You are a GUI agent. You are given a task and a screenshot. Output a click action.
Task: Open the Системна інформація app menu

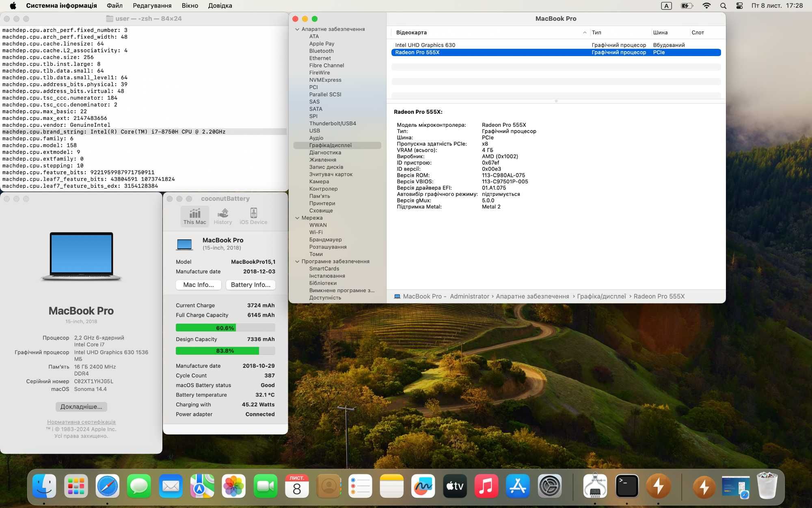pyautogui.click(x=61, y=6)
